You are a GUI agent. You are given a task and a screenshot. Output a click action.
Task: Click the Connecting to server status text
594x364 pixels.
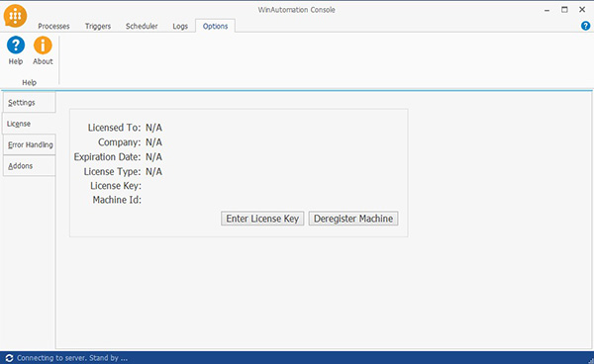[x=72, y=358]
